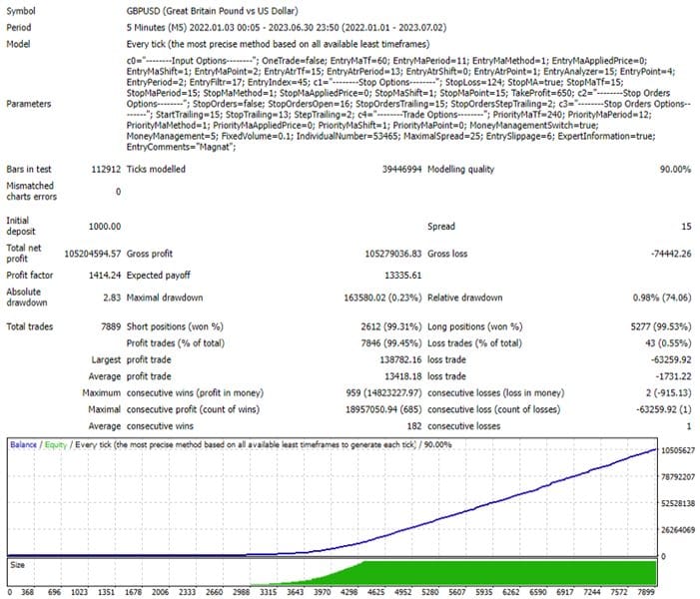
Task: Click the Size label in volume panel
Action: (17, 565)
